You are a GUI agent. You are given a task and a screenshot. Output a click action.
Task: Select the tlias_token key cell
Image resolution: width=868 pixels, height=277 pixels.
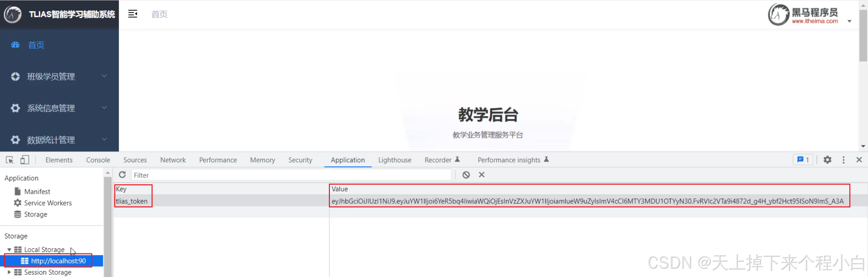(x=132, y=201)
